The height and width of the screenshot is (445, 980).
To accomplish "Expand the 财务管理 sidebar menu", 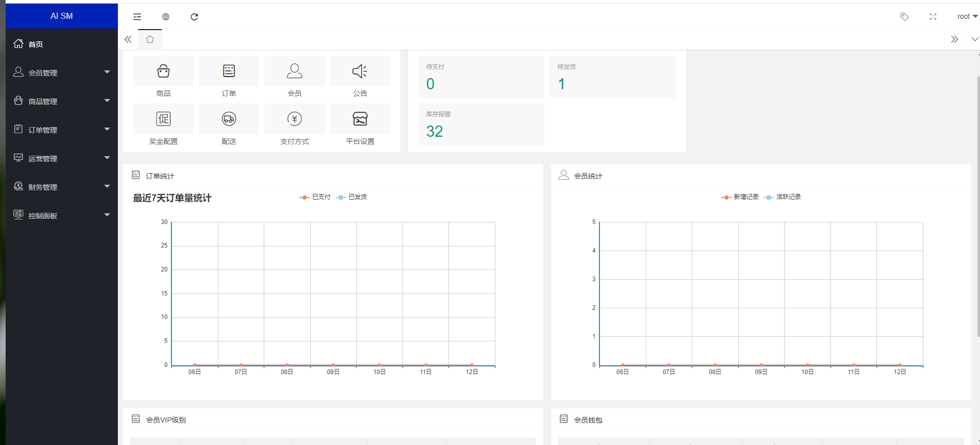I will 61,187.
